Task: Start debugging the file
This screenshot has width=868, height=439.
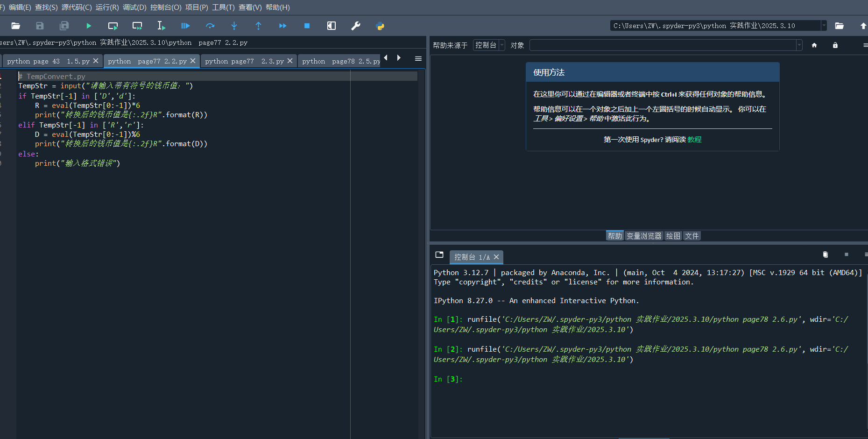Action: point(185,26)
